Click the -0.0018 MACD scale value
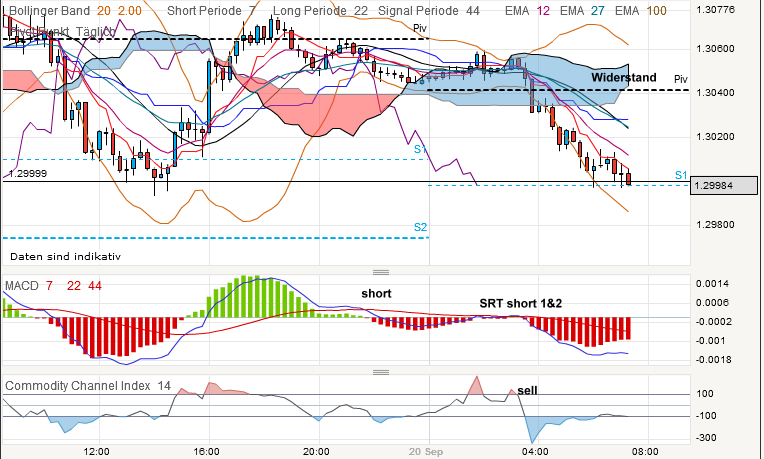 click(x=712, y=360)
